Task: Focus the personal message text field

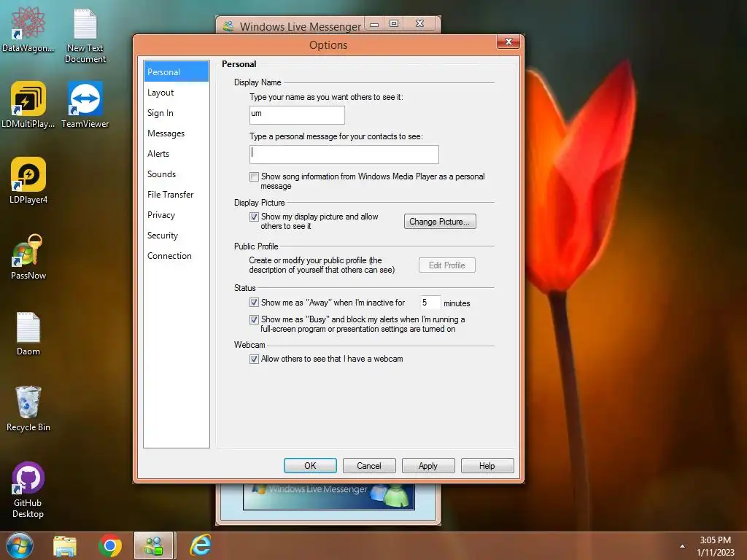Action: (344, 155)
